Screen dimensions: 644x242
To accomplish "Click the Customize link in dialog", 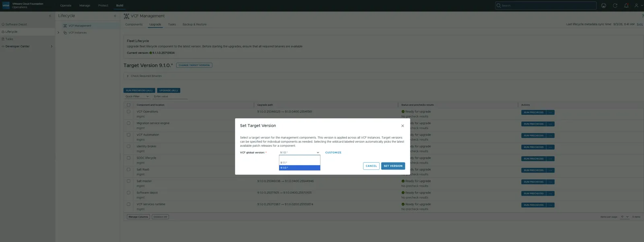I will (333, 152).
